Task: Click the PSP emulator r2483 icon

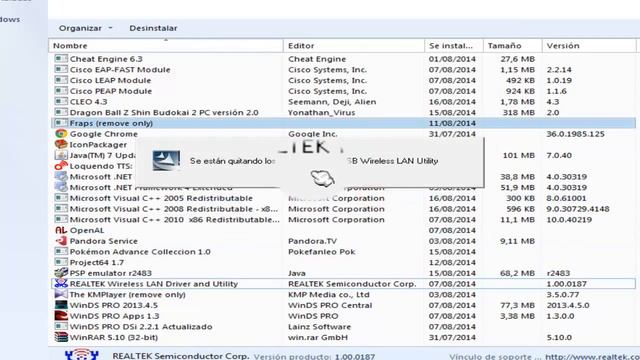Action: [61, 273]
